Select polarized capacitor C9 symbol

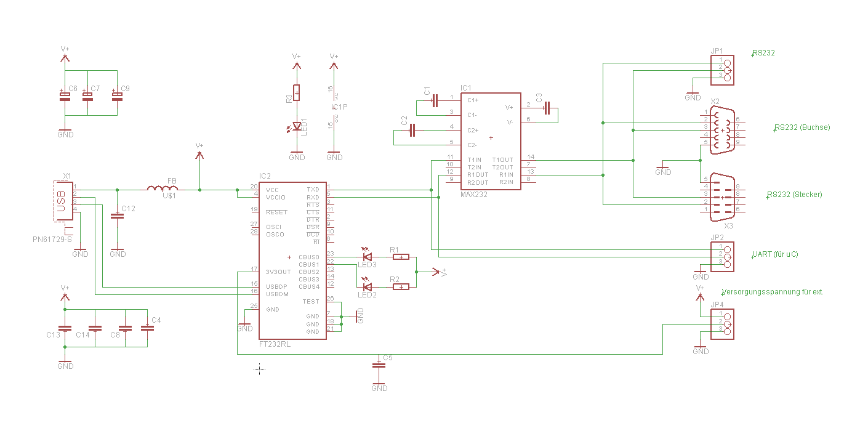pos(117,95)
